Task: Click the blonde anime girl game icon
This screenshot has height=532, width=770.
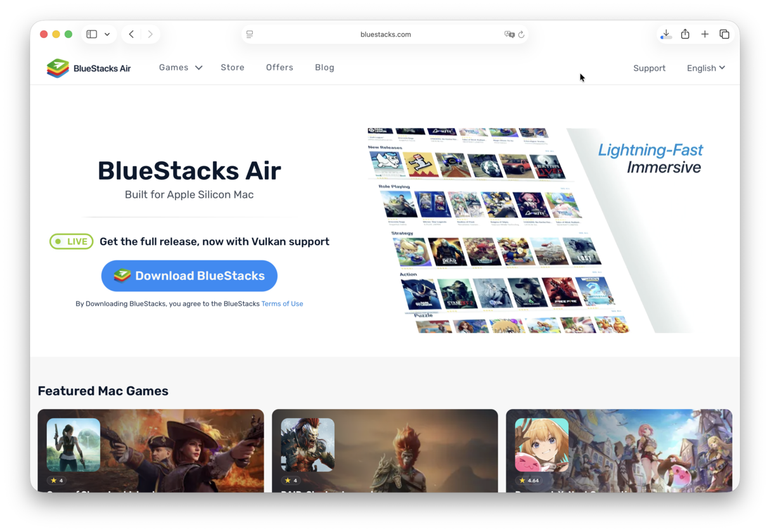Action: tap(542, 445)
